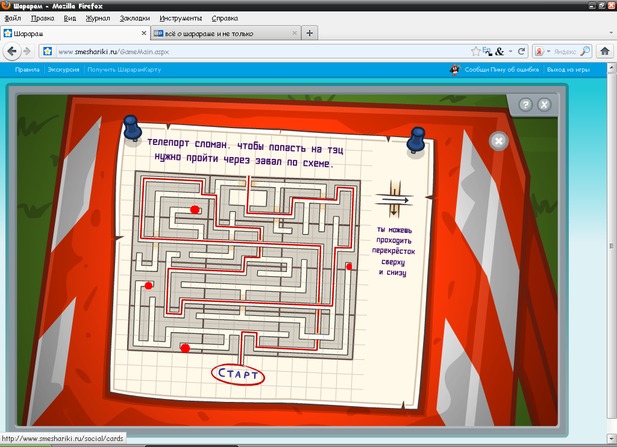Click the ampersand icon in address bar
Image resolution: width=617 pixels, height=447 pixels.
tap(499, 51)
